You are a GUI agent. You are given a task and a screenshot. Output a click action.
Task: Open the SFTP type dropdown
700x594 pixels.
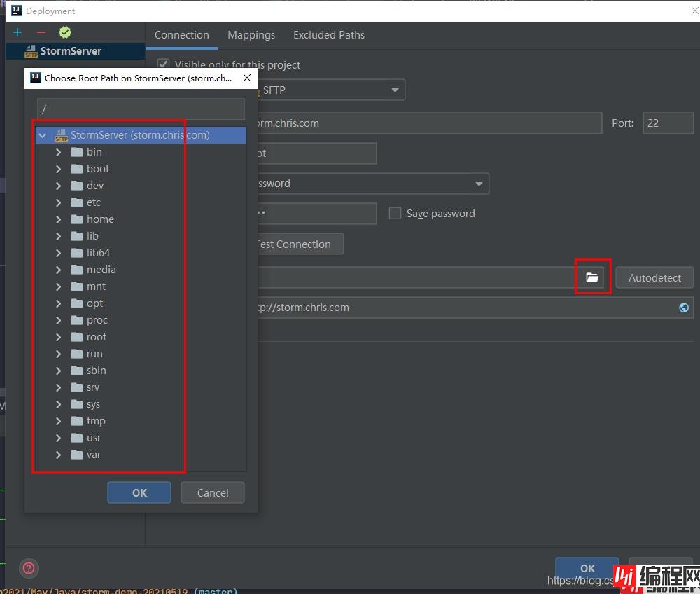click(395, 90)
